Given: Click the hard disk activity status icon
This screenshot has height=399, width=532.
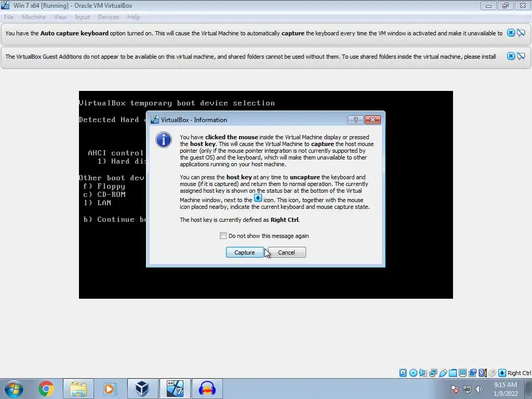Looking at the screenshot, I should pos(403,373).
